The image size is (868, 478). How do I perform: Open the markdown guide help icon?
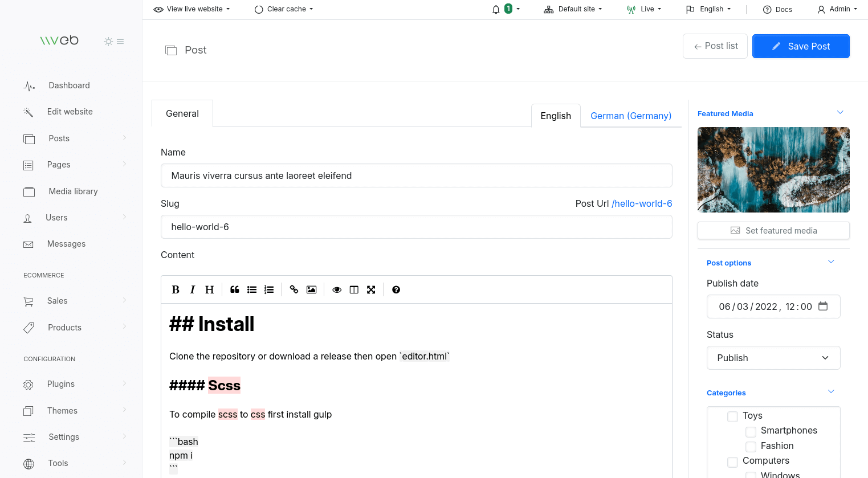(396, 290)
